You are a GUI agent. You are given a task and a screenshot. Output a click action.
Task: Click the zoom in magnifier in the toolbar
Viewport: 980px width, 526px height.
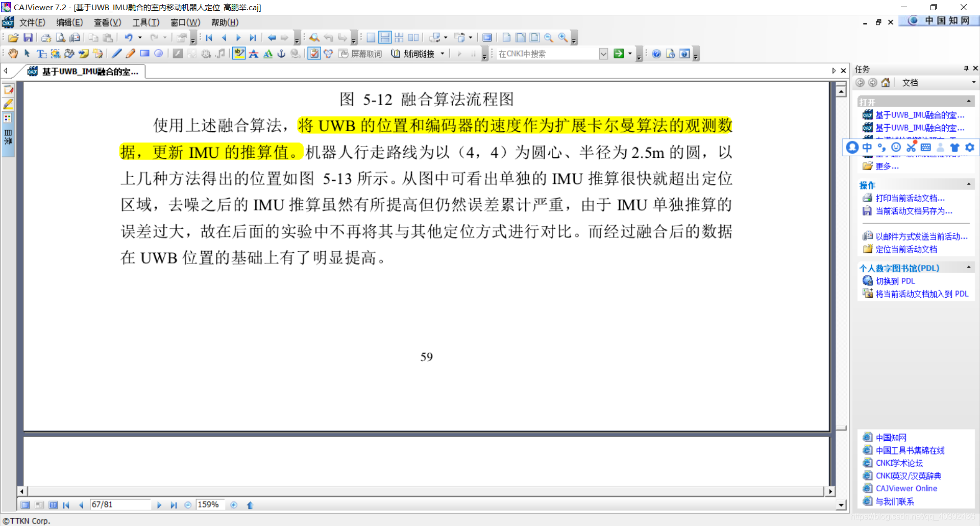563,38
